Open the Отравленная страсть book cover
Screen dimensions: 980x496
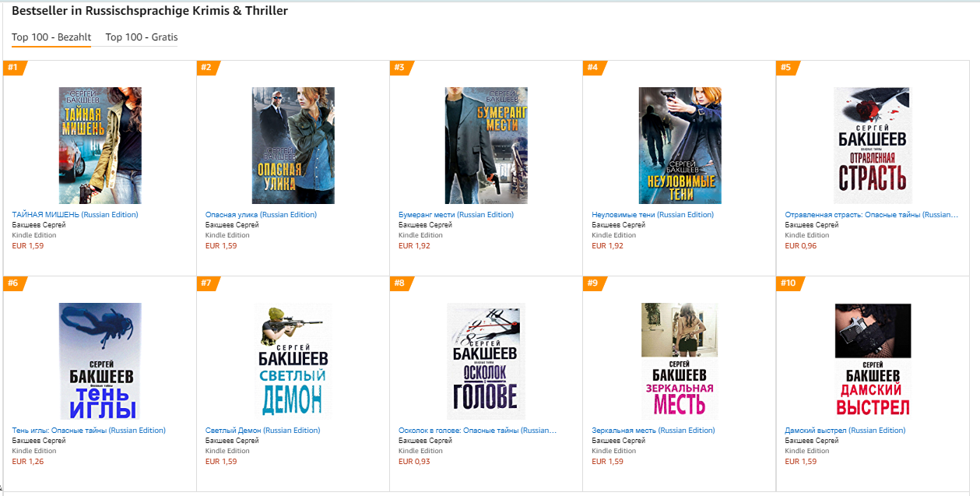point(872,146)
